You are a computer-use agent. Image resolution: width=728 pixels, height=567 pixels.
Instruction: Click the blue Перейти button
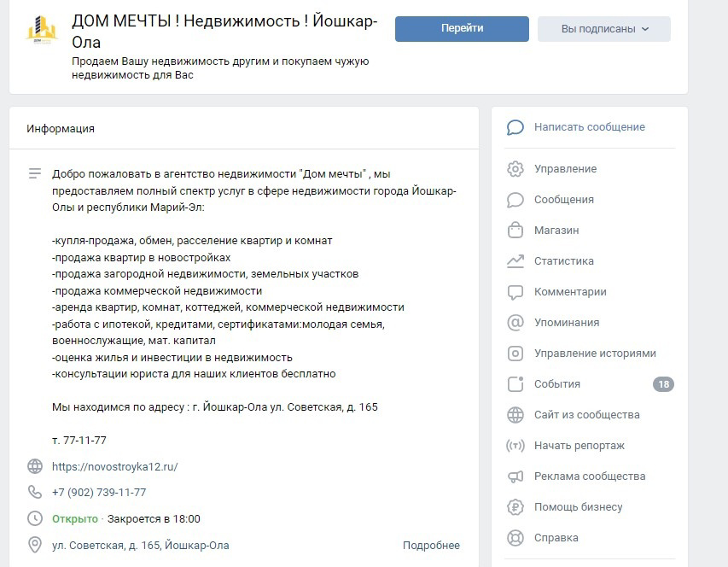pyautogui.click(x=462, y=29)
